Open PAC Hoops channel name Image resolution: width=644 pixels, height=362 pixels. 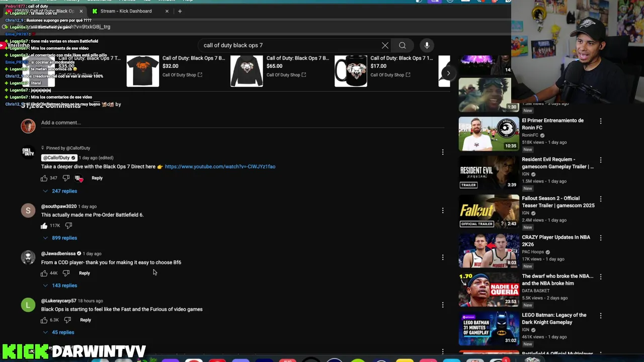[533, 252]
